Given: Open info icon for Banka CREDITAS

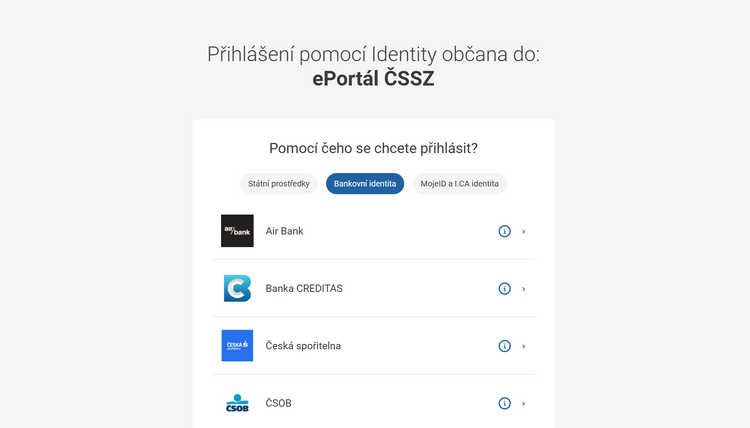Looking at the screenshot, I should pos(504,289).
